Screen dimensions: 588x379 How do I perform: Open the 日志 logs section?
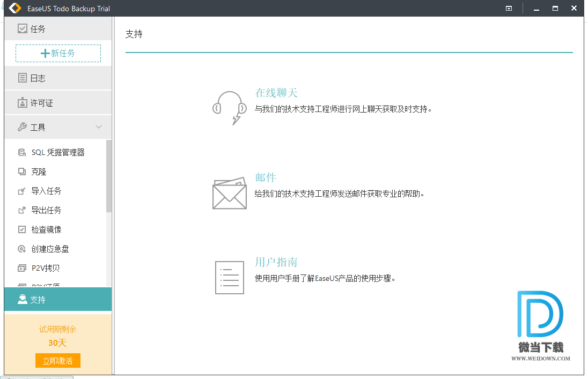58,78
